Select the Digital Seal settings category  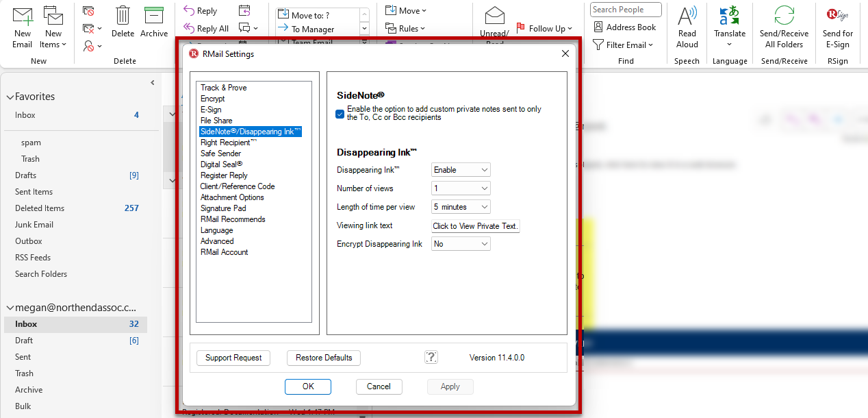tap(221, 164)
